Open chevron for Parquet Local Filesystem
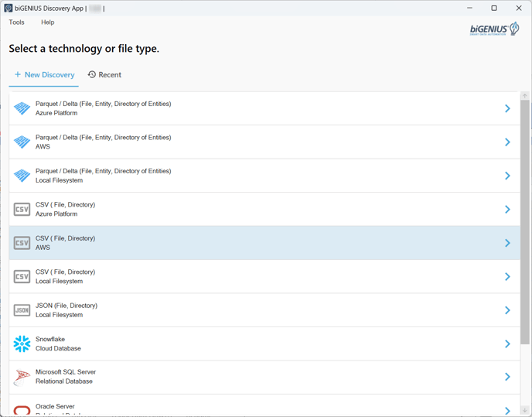532x417 pixels. [x=507, y=176]
